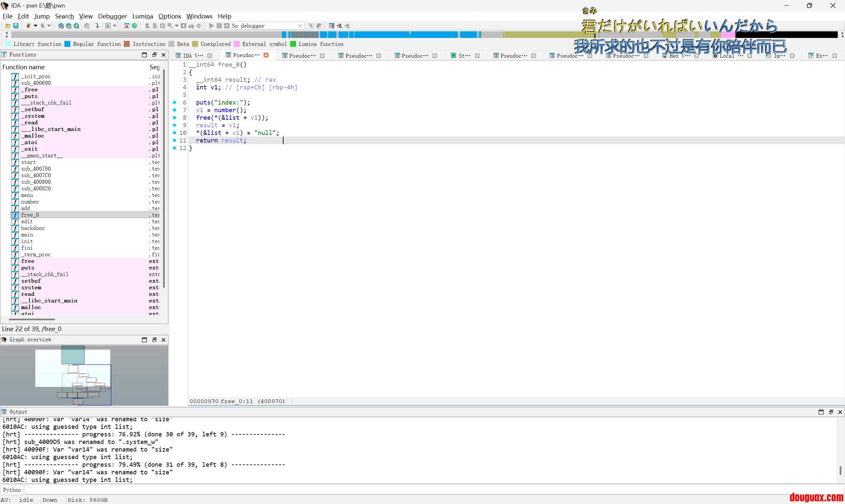Open the Debugger menu
Viewport: 845px width, 504px height.
click(112, 16)
